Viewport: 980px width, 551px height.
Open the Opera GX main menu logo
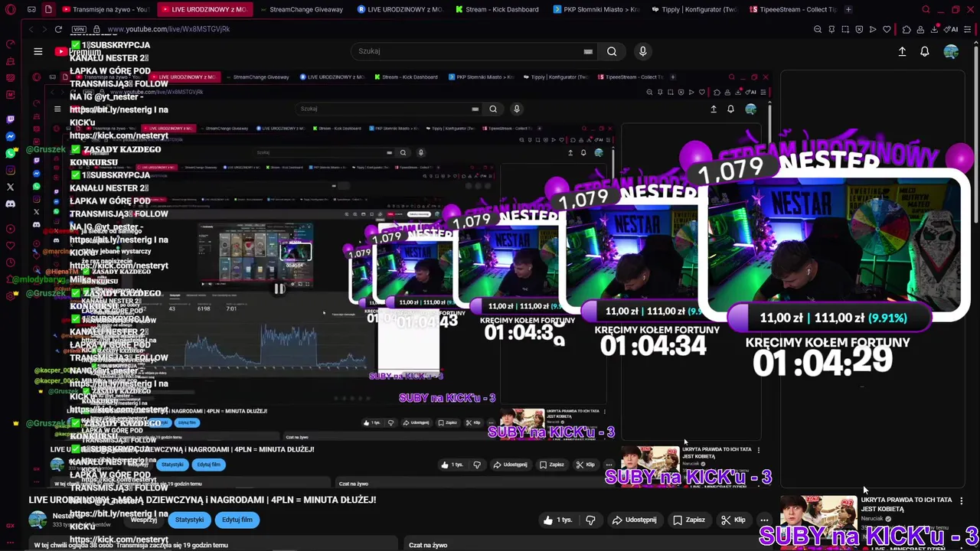coord(10,9)
